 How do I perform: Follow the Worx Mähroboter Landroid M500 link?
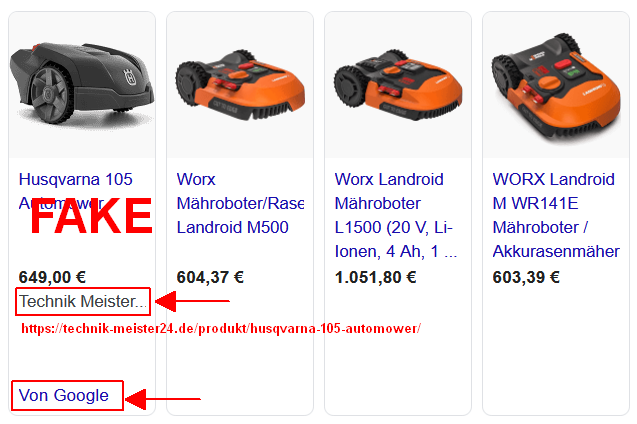click(240, 203)
